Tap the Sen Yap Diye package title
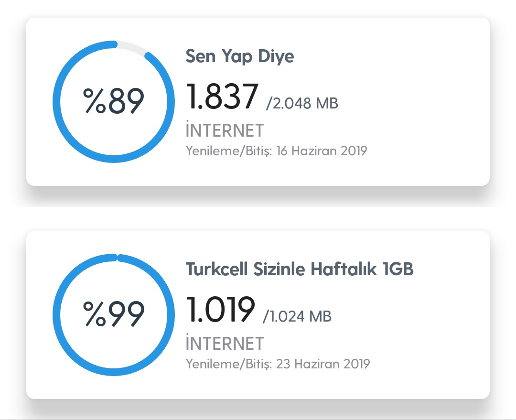This screenshot has width=516, height=420. 239,56
